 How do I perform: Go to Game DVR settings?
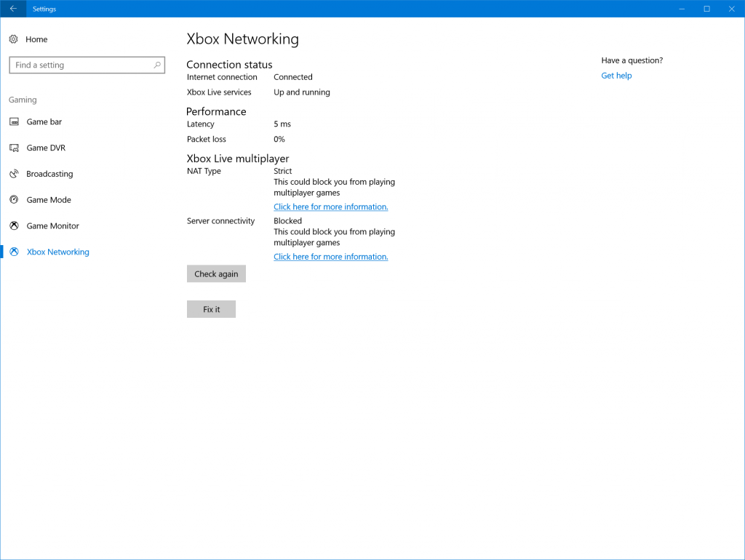point(46,148)
